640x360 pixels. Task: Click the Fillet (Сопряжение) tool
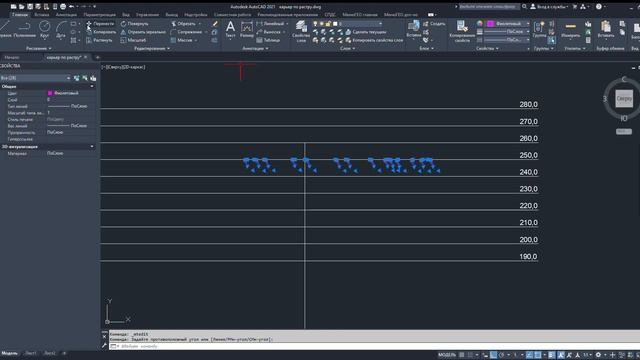[186, 32]
